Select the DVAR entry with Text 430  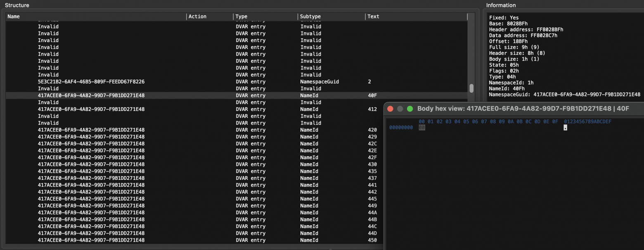195,164
